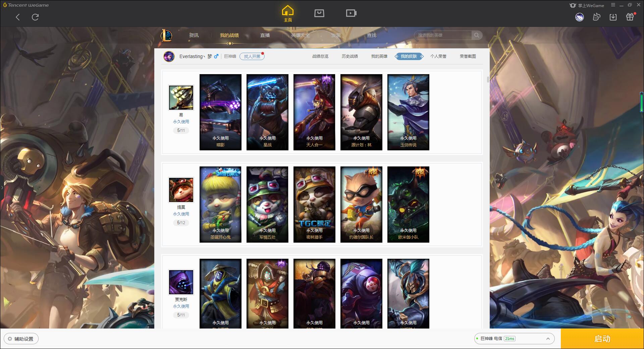Switch to 战绩总览 sub-tab
This screenshot has height=349, width=644.
click(320, 56)
